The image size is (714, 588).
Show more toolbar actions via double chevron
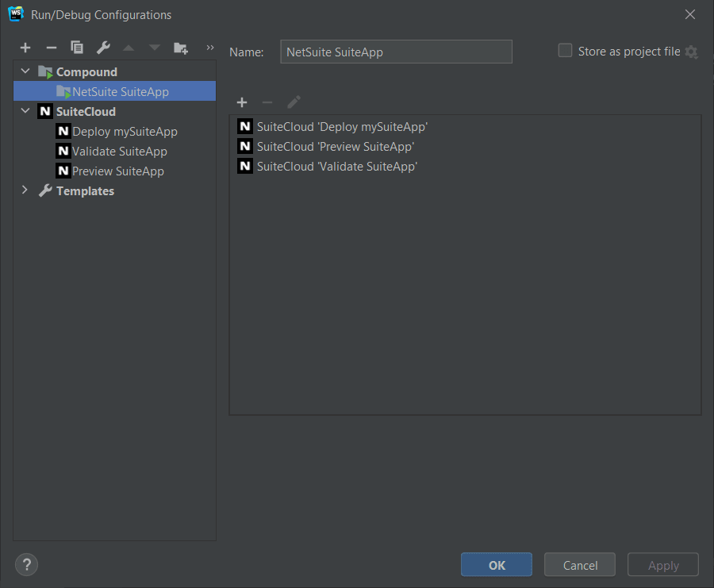pos(210,48)
